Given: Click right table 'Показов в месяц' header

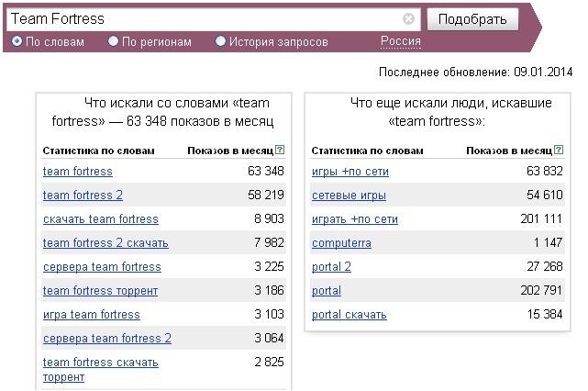Looking at the screenshot, I should click(x=509, y=151).
